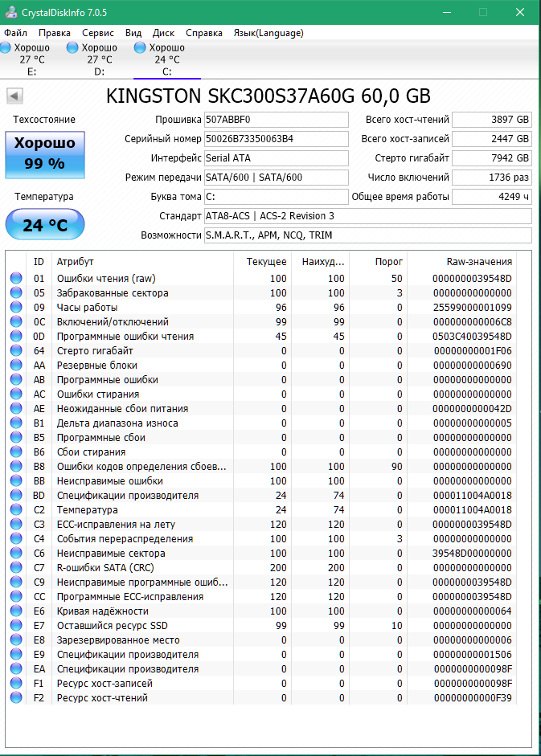541x756 pixels.
Task: Open the Справка menu
Action: tap(204, 33)
